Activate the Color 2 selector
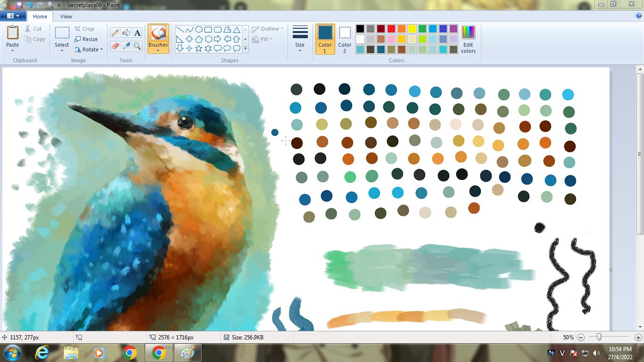This screenshot has height=362, width=644. (x=345, y=39)
